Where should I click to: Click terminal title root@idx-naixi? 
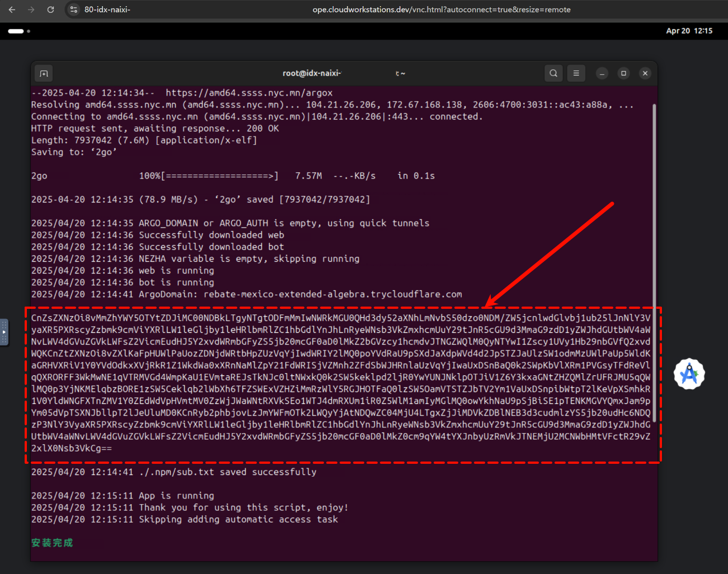[312, 73]
